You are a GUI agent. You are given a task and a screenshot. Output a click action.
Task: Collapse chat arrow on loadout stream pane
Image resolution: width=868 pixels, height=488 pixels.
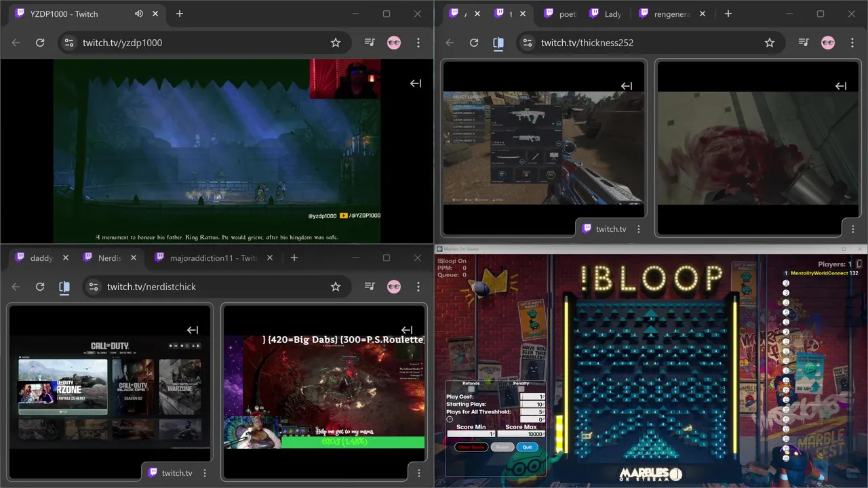(627, 86)
